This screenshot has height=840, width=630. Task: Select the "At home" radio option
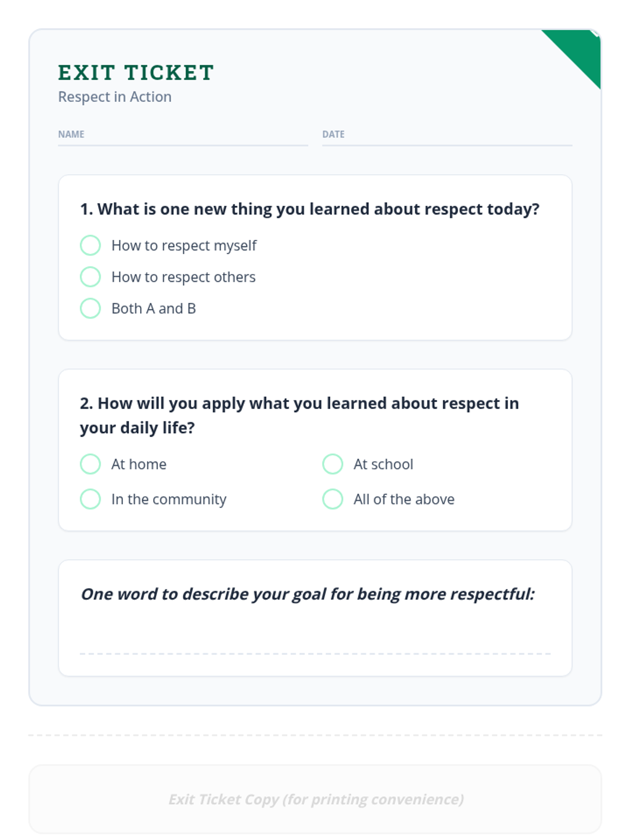pos(90,464)
